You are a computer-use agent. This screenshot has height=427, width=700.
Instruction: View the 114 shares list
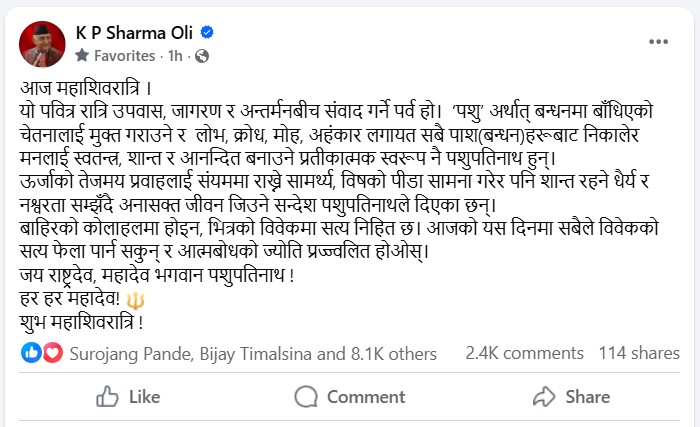pos(639,354)
